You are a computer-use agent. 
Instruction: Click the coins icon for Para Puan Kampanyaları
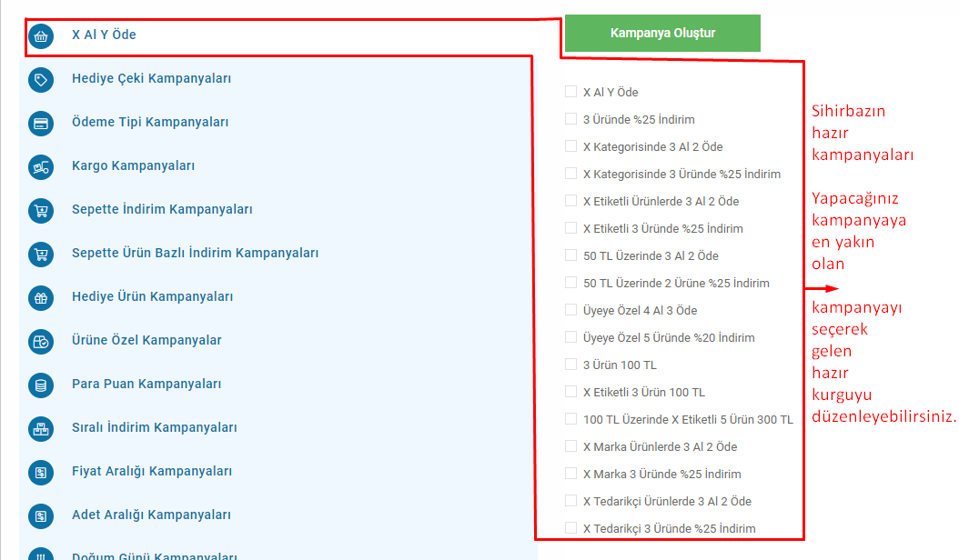pyautogui.click(x=41, y=385)
